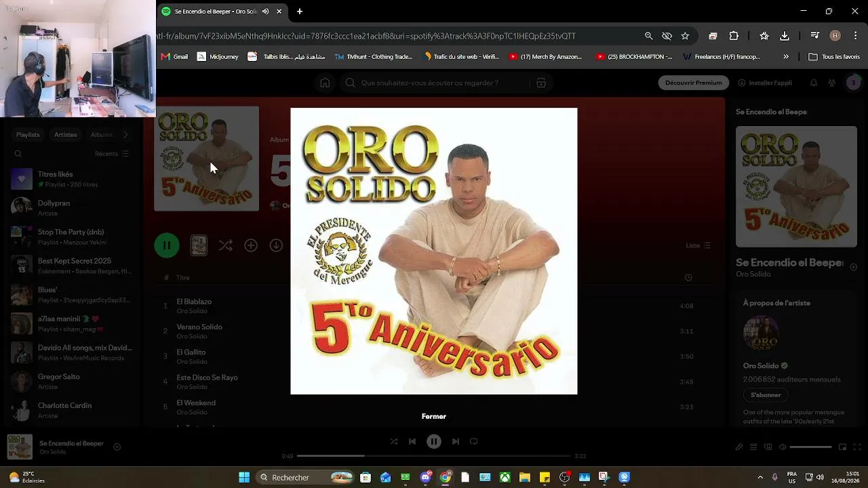Open a new browser tab
The height and width of the screenshot is (488, 868).
click(300, 12)
